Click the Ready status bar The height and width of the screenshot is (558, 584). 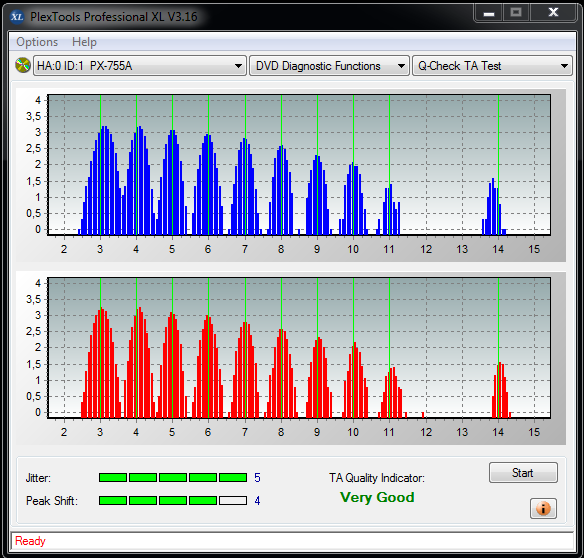(x=292, y=541)
